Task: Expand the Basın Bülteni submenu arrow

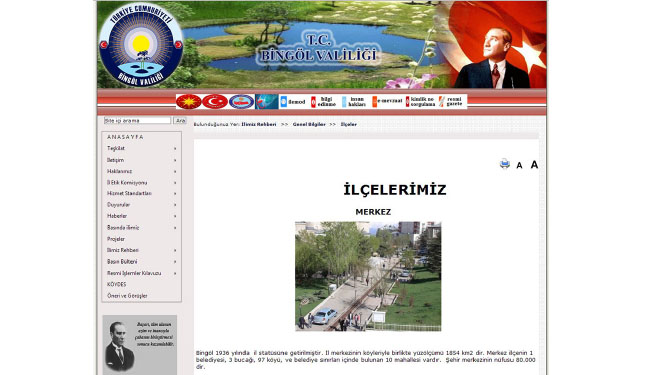Action: coord(175,262)
